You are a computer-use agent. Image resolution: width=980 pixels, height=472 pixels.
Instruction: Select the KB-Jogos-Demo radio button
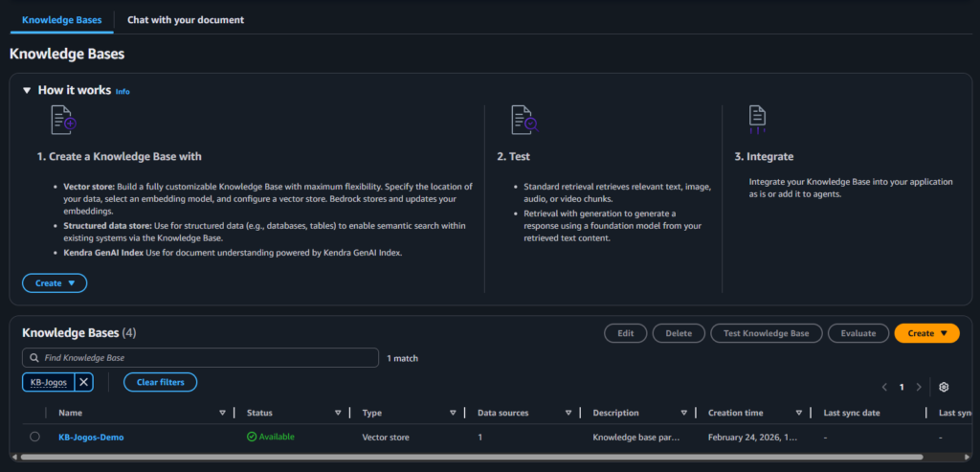35,437
